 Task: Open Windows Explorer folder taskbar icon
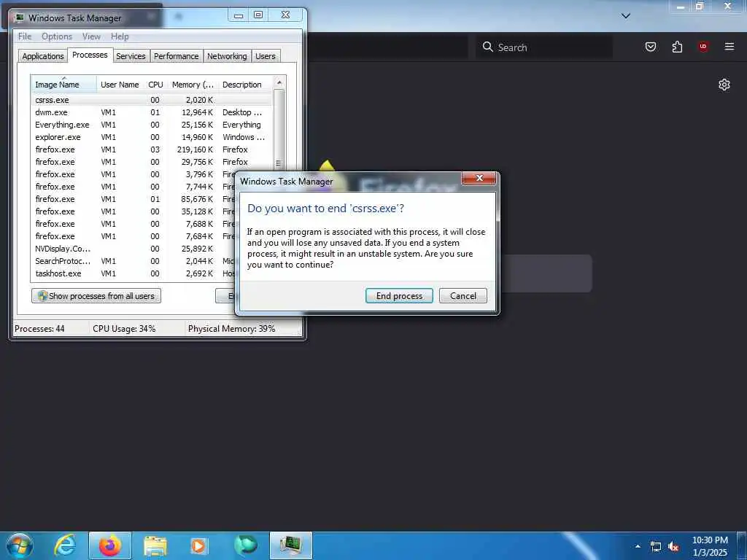point(155,545)
